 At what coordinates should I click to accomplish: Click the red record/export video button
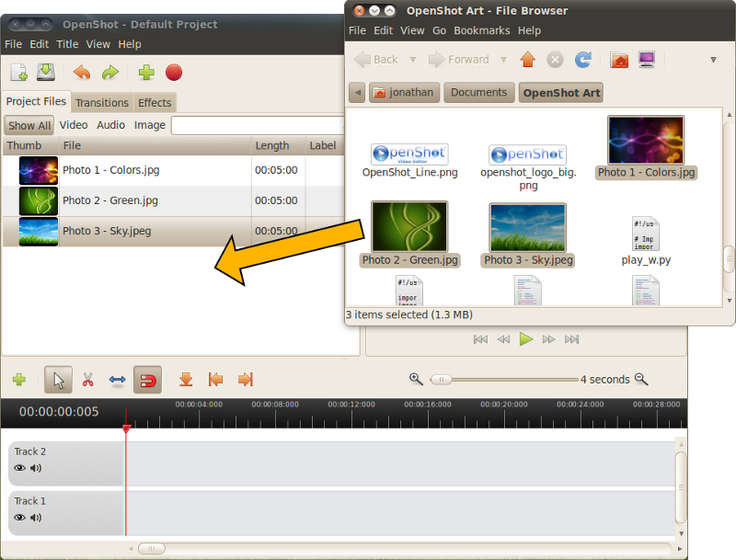[x=174, y=73]
